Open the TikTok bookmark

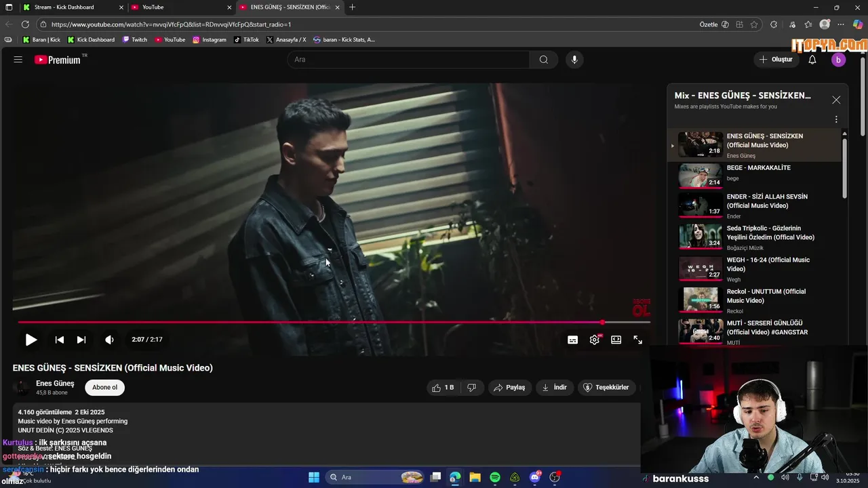pos(247,40)
